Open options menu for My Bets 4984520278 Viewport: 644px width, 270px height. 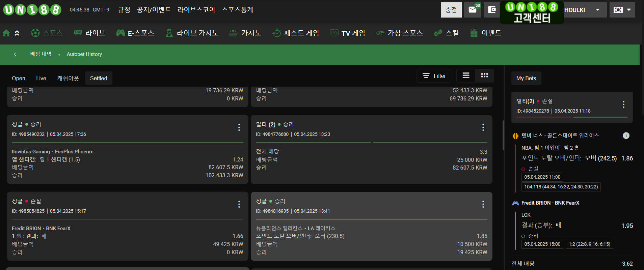coord(623,104)
